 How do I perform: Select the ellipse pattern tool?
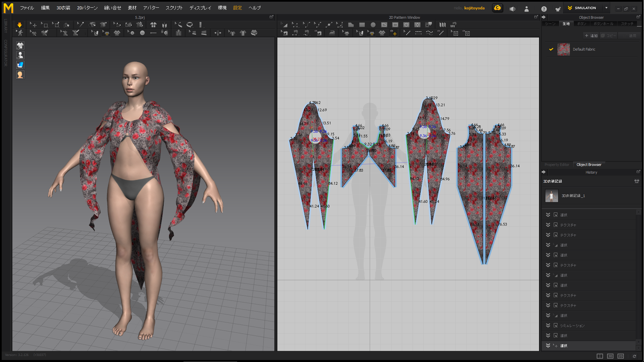[373, 25]
